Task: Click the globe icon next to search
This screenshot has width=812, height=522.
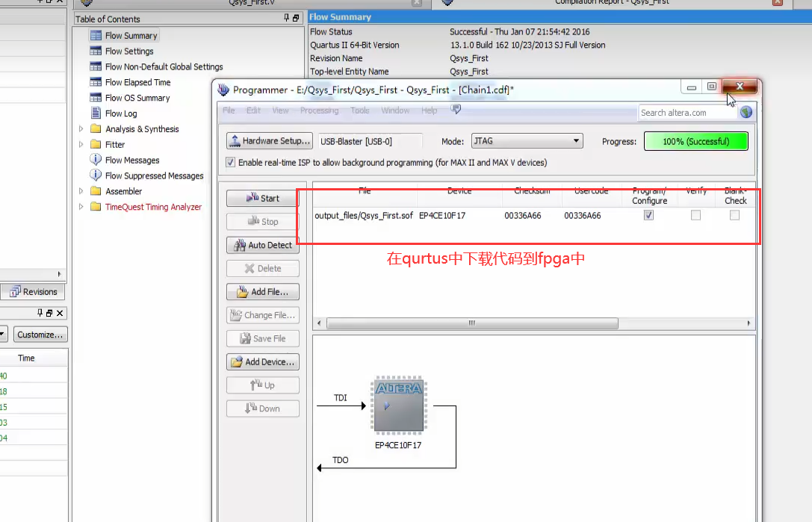Action: [x=746, y=112]
